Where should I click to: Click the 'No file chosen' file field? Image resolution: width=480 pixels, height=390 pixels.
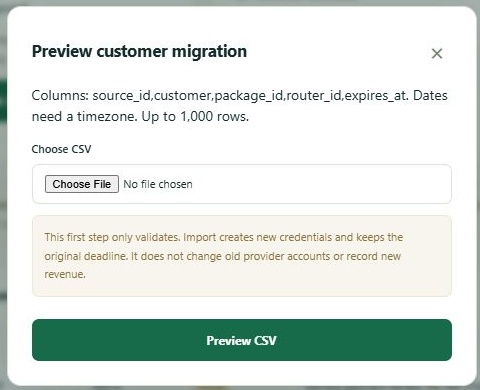click(242, 184)
